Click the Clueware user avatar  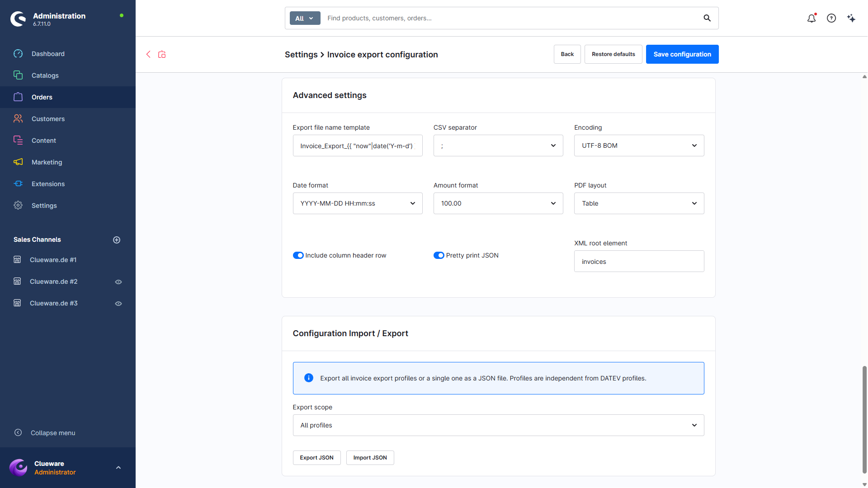(x=19, y=468)
